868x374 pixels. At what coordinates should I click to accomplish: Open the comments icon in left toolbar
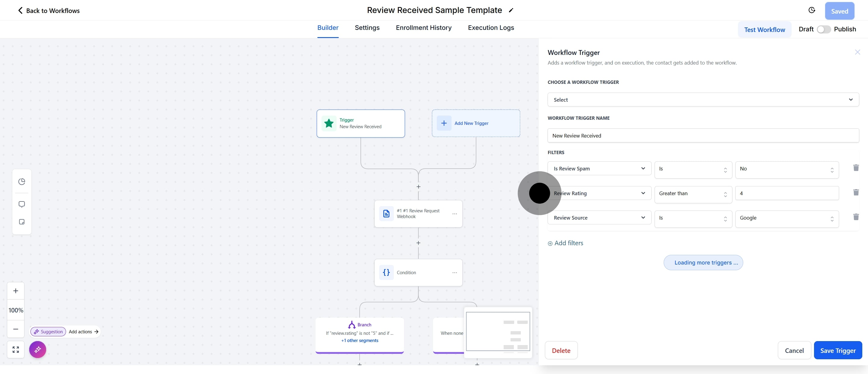[x=22, y=204]
